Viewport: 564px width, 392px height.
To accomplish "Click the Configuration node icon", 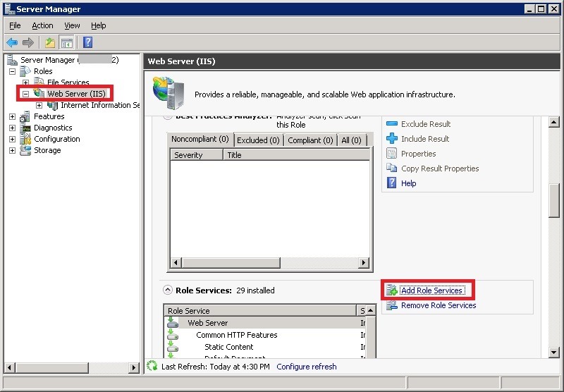I will pos(25,139).
